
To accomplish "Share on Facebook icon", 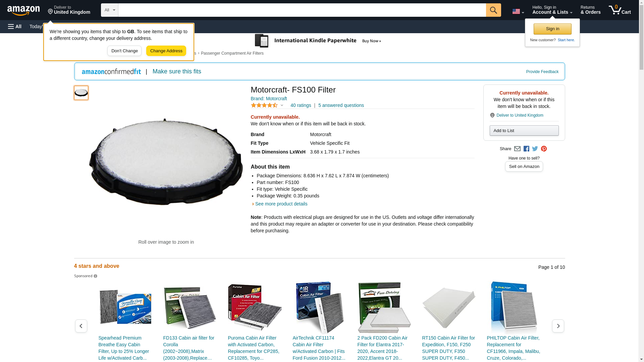I will pos(526,149).
